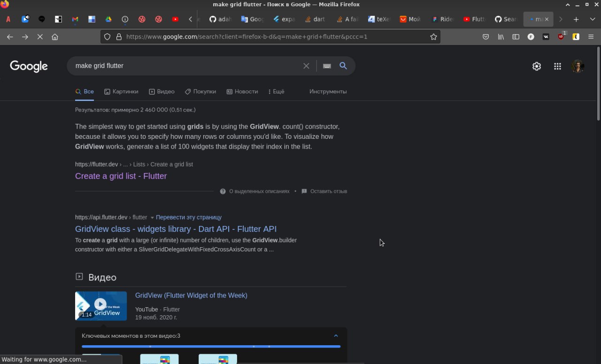Viewport: 601px width, 364px height.
Task: Go back to the previous page
Action: (10, 37)
